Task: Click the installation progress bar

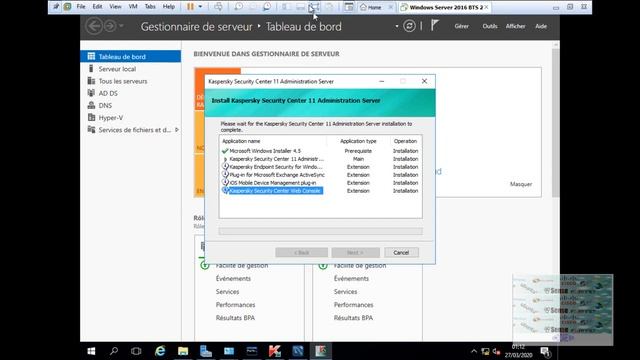Action: (320, 231)
